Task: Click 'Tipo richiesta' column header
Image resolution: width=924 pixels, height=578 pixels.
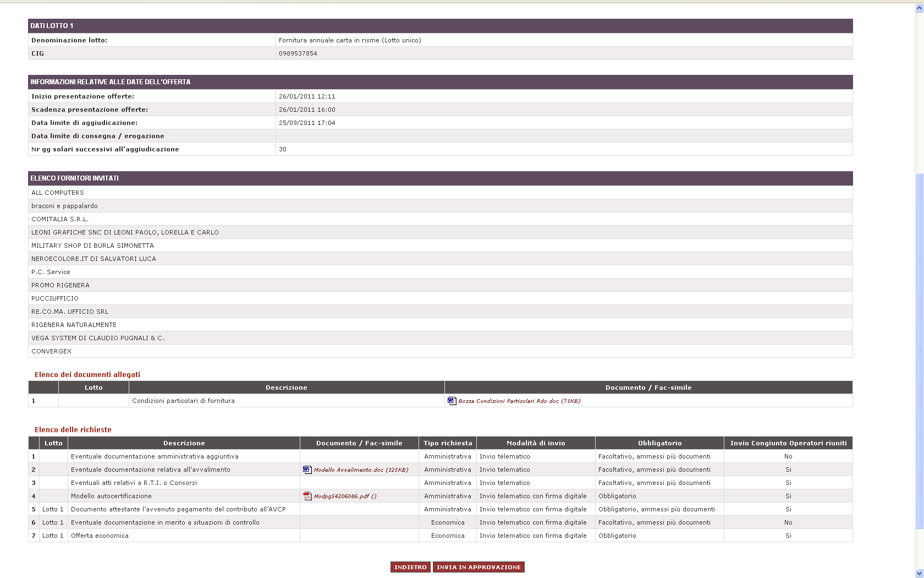Action: [448, 443]
